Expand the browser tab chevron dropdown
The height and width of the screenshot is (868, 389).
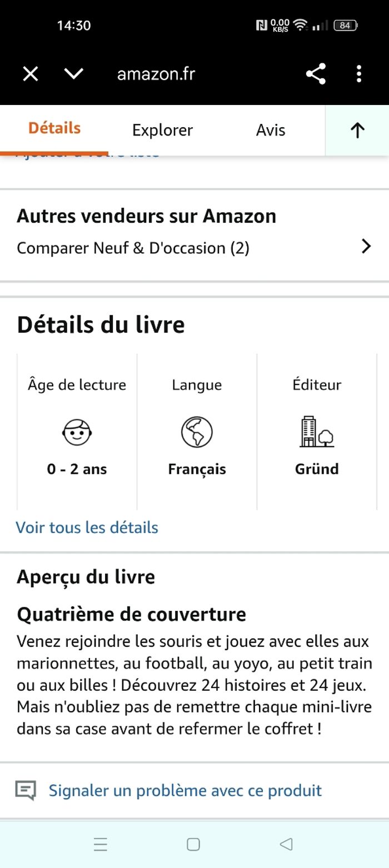[73, 74]
